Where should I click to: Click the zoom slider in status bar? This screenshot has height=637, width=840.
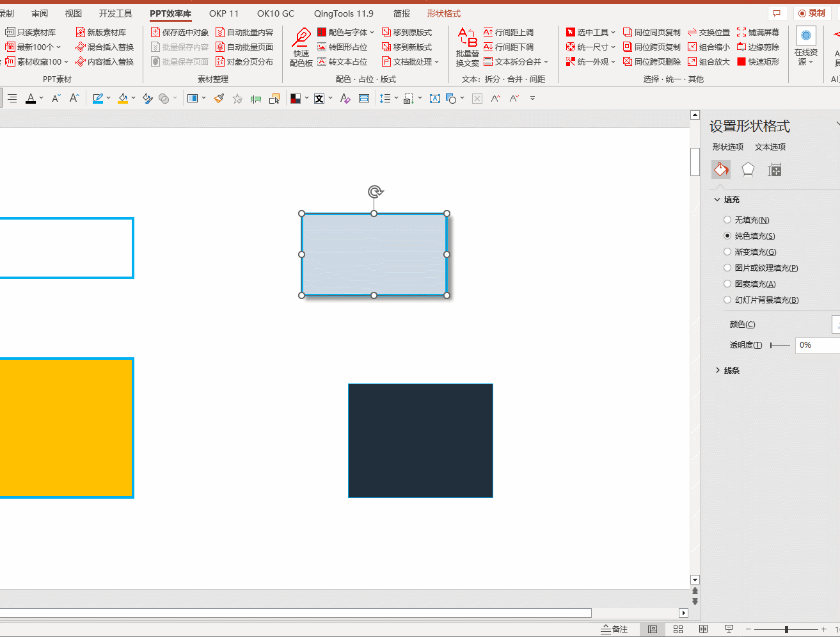(x=786, y=629)
